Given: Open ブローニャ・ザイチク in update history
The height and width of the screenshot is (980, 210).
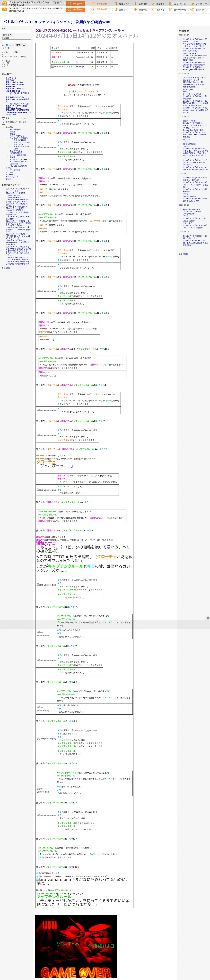Looking at the screenshot, I should [192, 212].
